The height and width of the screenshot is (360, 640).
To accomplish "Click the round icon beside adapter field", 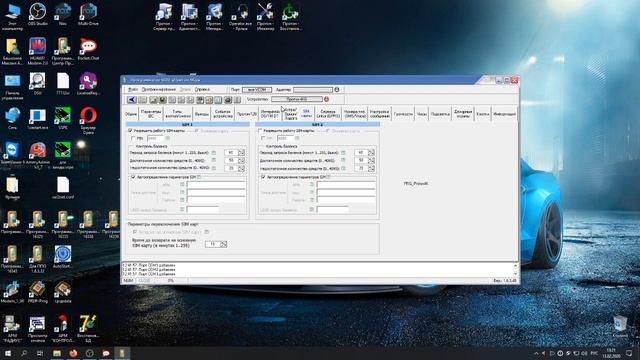I will (337, 89).
